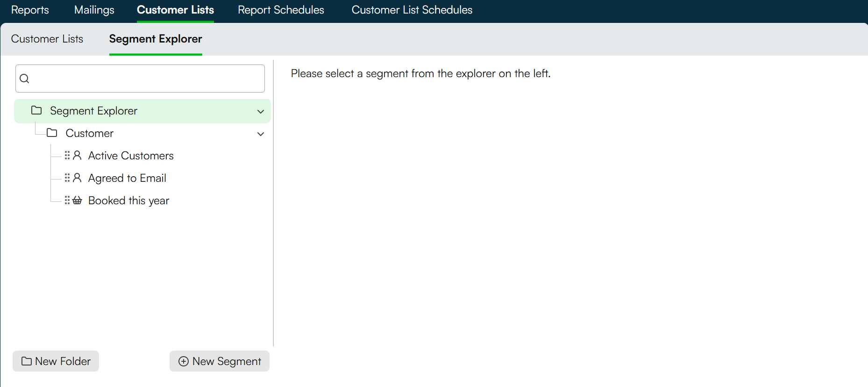Add a New Segment
This screenshot has width=868, height=387.
coord(220,361)
